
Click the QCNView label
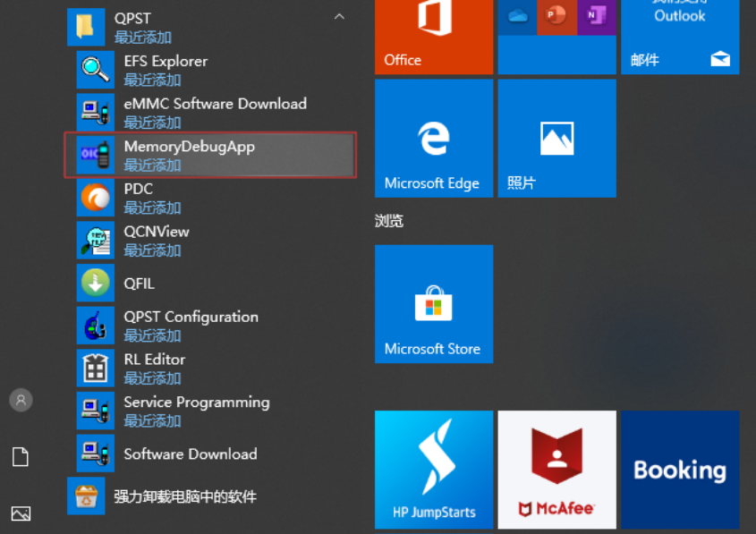[x=157, y=232]
